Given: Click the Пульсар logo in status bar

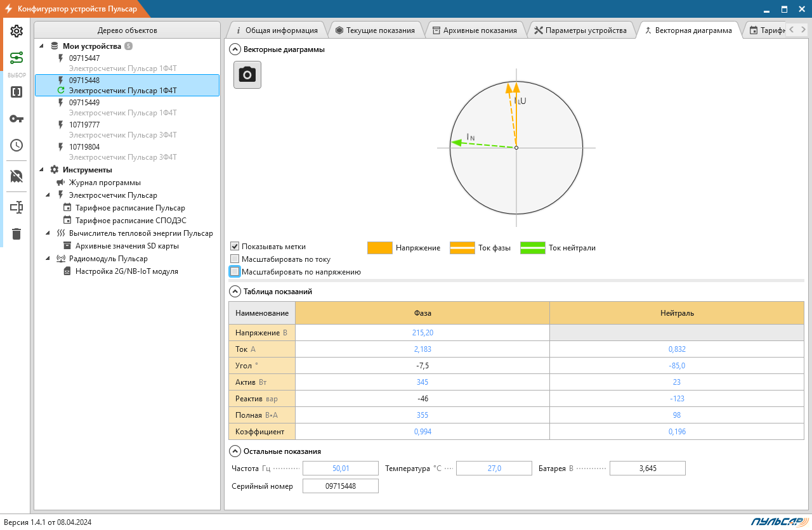Looking at the screenshot, I should (x=780, y=522).
